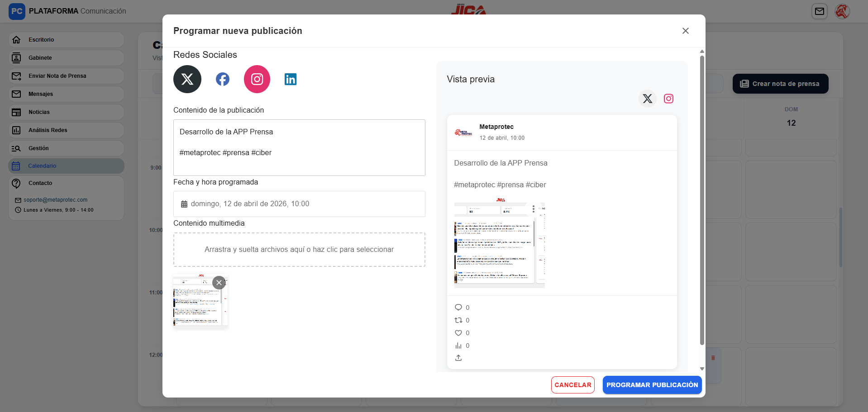Cancel scheduling with the CANCELAR button
This screenshot has height=412, width=868.
[x=572, y=384]
